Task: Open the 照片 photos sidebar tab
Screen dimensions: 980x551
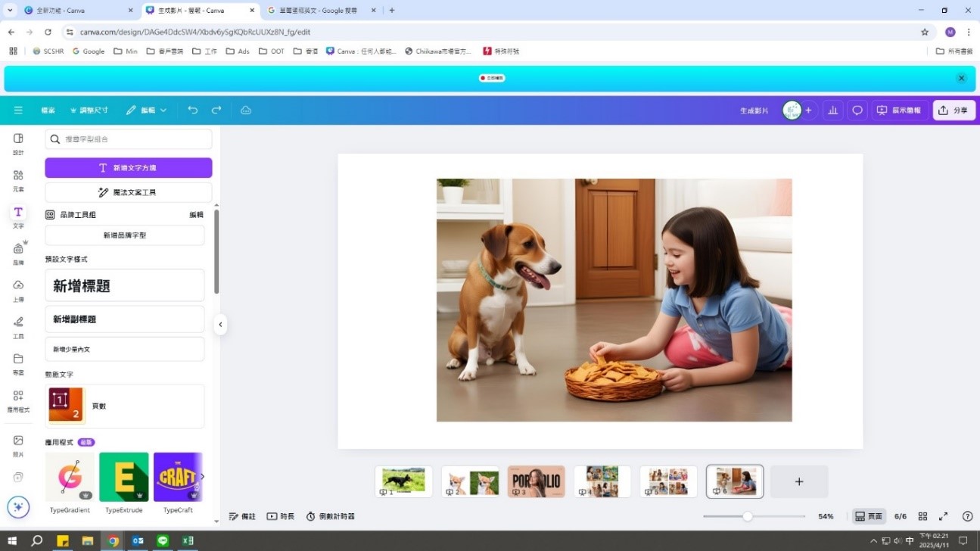Action: click(18, 446)
